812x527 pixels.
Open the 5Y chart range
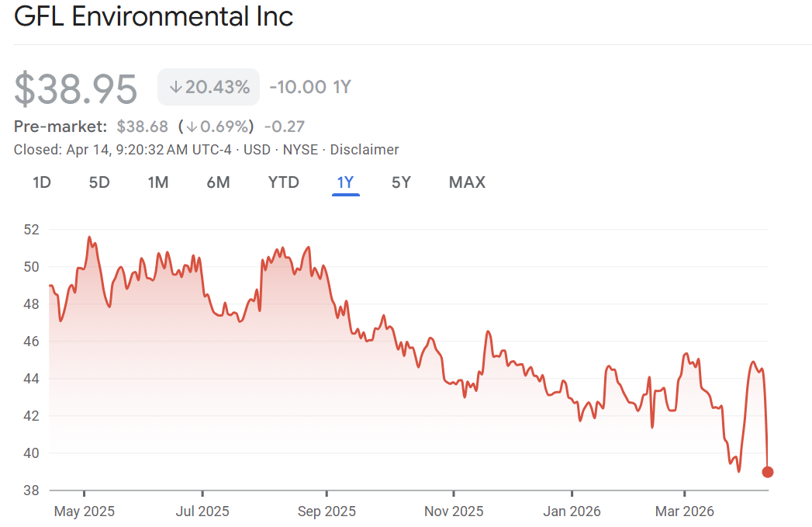click(401, 182)
